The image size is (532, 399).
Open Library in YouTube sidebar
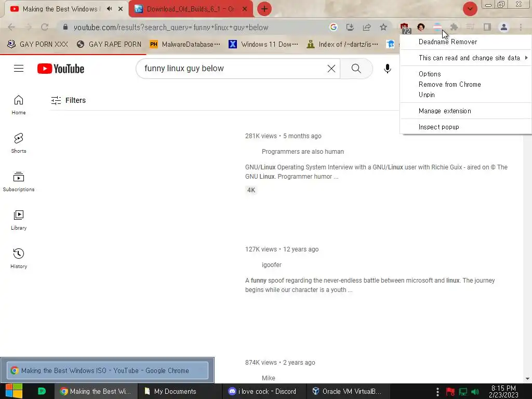point(19,220)
